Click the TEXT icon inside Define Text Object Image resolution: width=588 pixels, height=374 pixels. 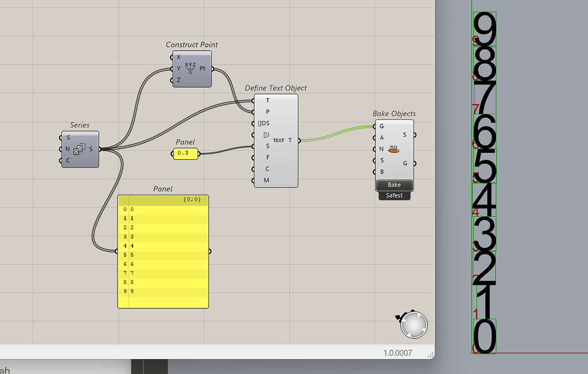[x=278, y=140]
